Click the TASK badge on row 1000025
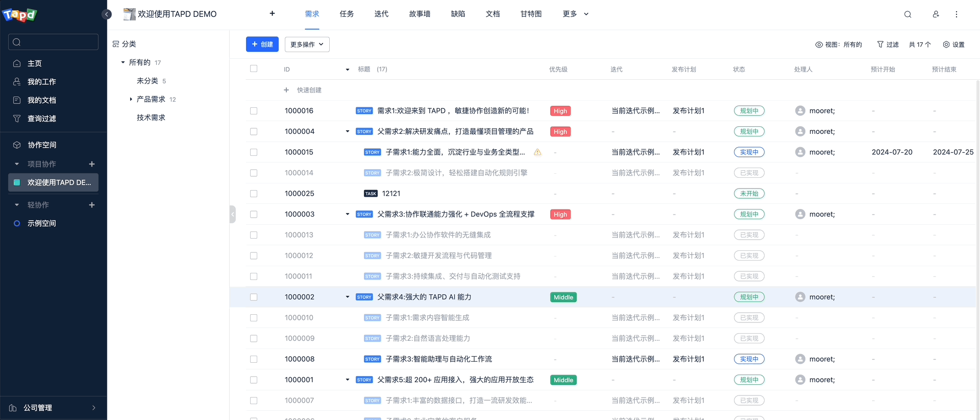This screenshot has width=980, height=420. [371, 194]
